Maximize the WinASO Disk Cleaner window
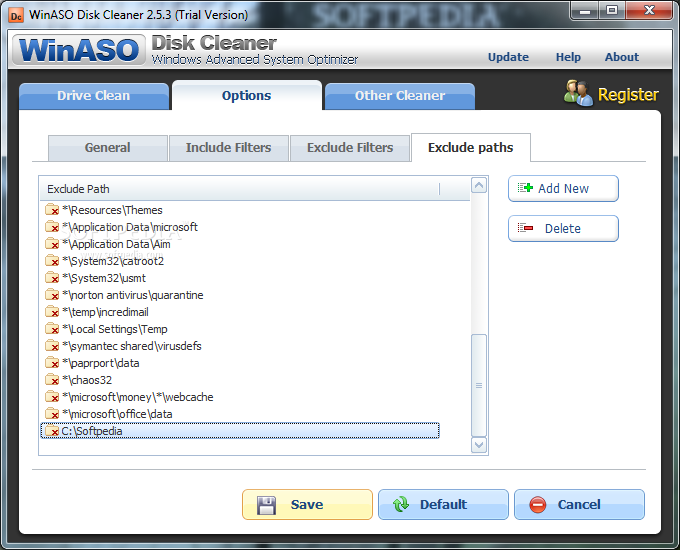680x550 pixels. coord(611,11)
